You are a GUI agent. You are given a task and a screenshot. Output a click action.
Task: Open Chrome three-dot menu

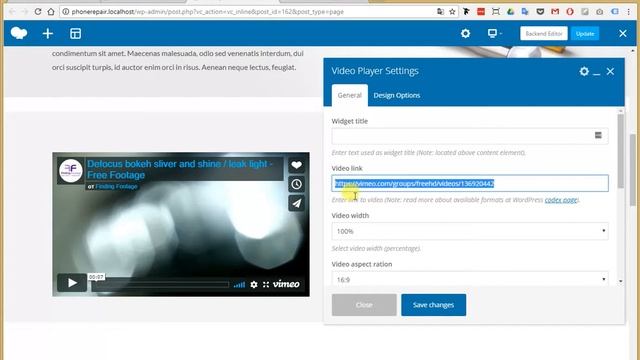click(x=629, y=12)
